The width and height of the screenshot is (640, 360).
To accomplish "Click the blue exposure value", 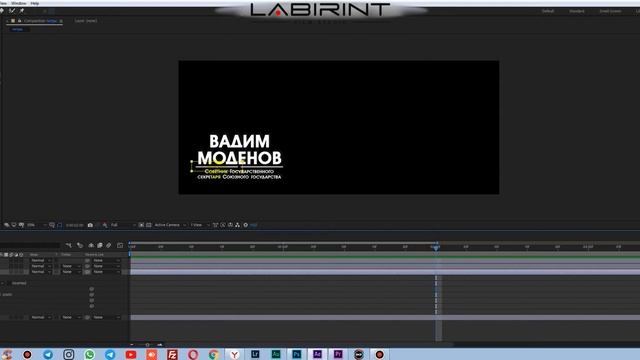I will (253, 225).
